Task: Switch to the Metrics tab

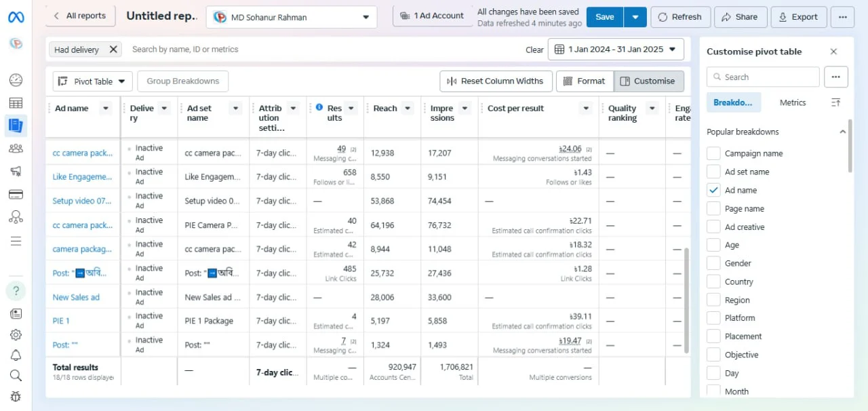Action: [792, 102]
